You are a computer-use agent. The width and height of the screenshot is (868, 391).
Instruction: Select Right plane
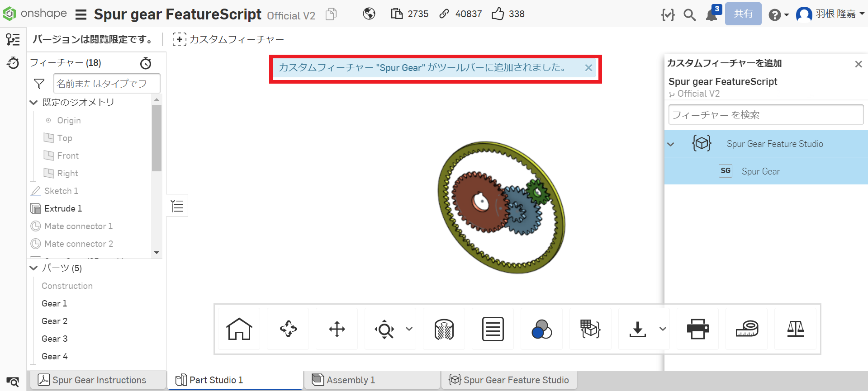(x=67, y=173)
